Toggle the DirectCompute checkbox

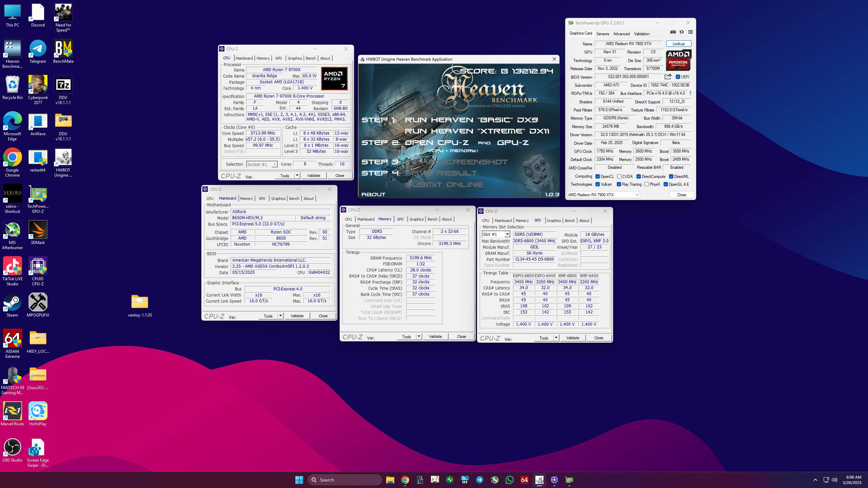(x=638, y=177)
